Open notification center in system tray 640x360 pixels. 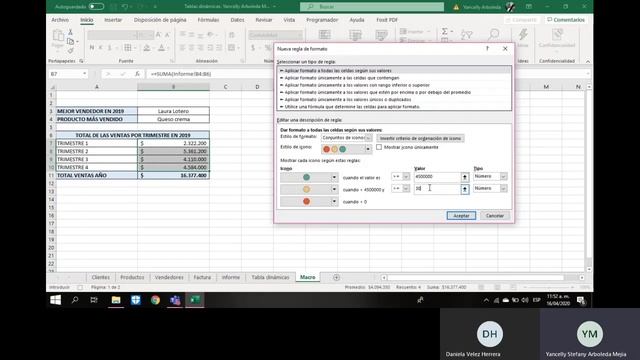click(x=581, y=300)
